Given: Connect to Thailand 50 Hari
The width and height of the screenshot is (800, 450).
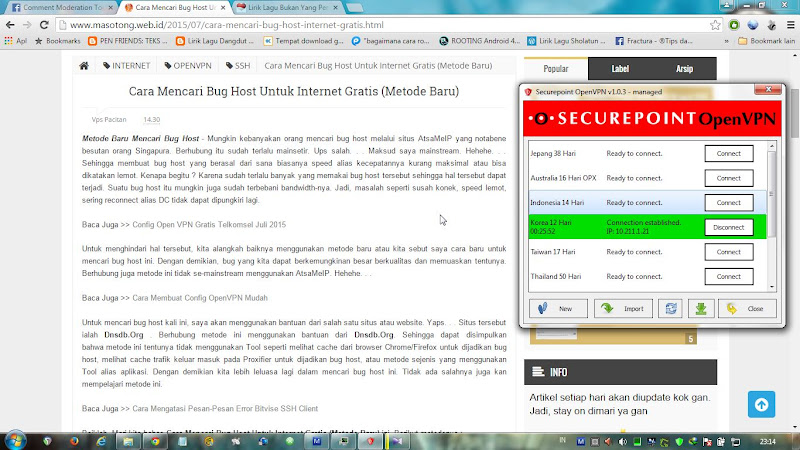Looking at the screenshot, I should pyautogui.click(x=729, y=277).
